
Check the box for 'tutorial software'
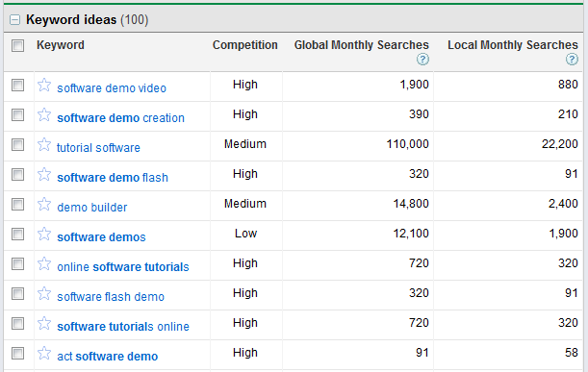coord(17,144)
